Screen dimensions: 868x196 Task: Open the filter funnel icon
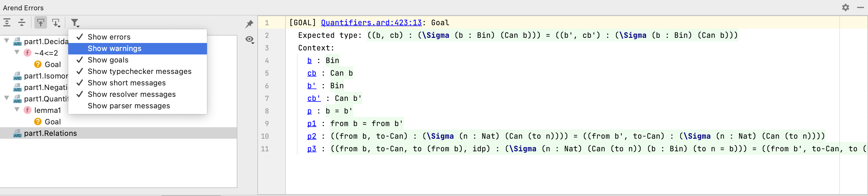(x=74, y=22)
